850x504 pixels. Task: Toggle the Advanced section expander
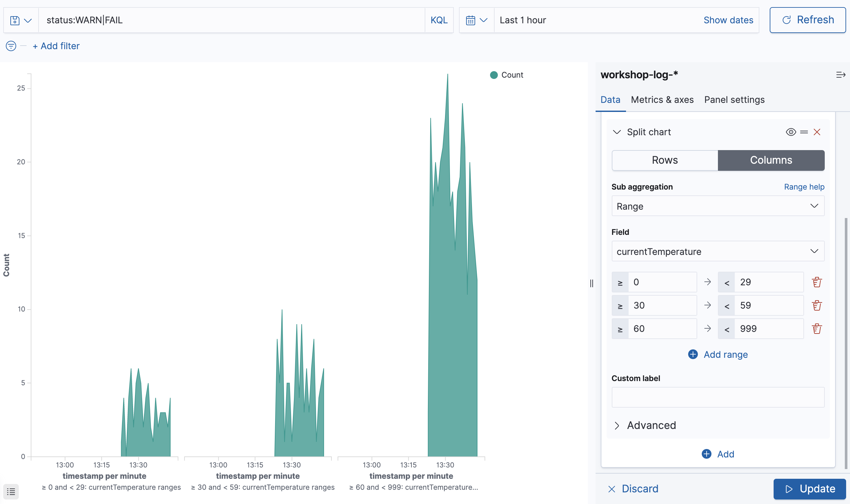(618, 425)
